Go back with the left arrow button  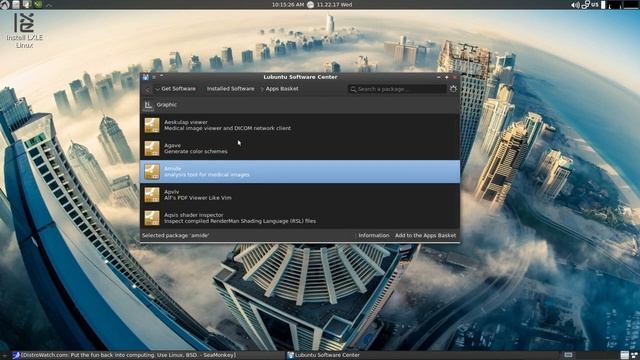coord(148,89)
